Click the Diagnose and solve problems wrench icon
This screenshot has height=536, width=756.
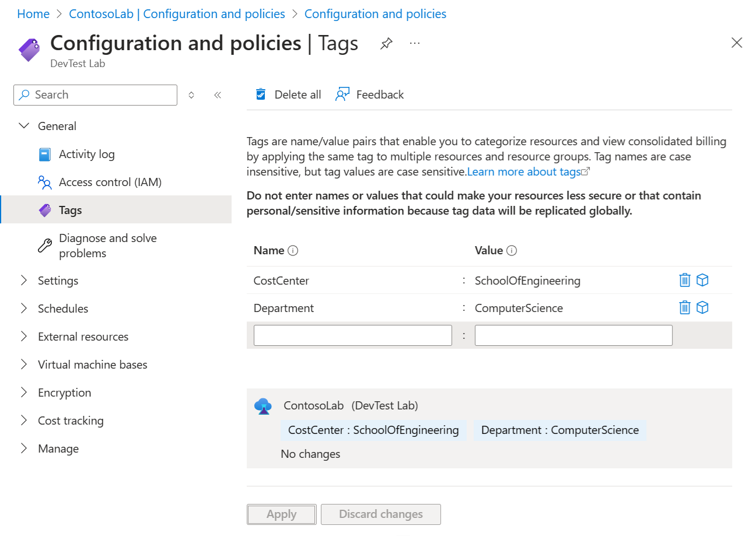point(45,245)
